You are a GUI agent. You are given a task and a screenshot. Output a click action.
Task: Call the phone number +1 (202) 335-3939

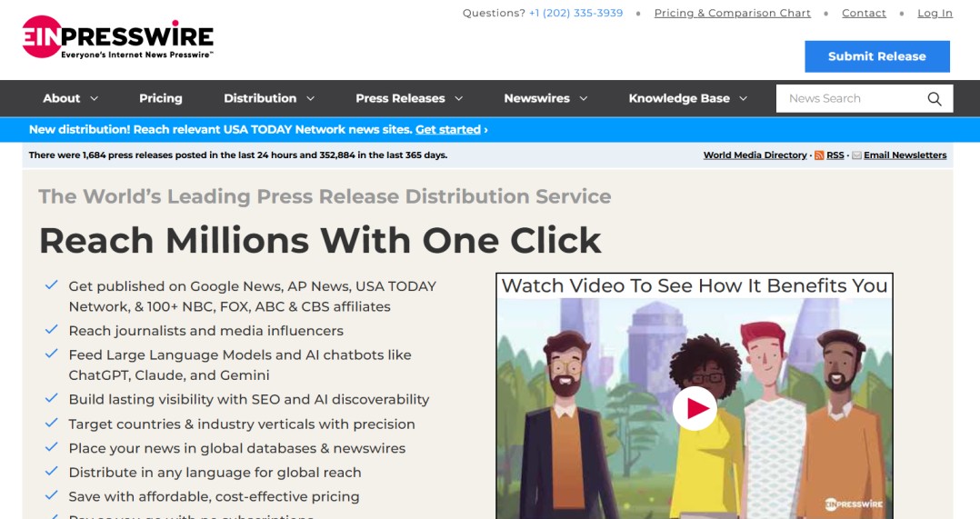575,13
